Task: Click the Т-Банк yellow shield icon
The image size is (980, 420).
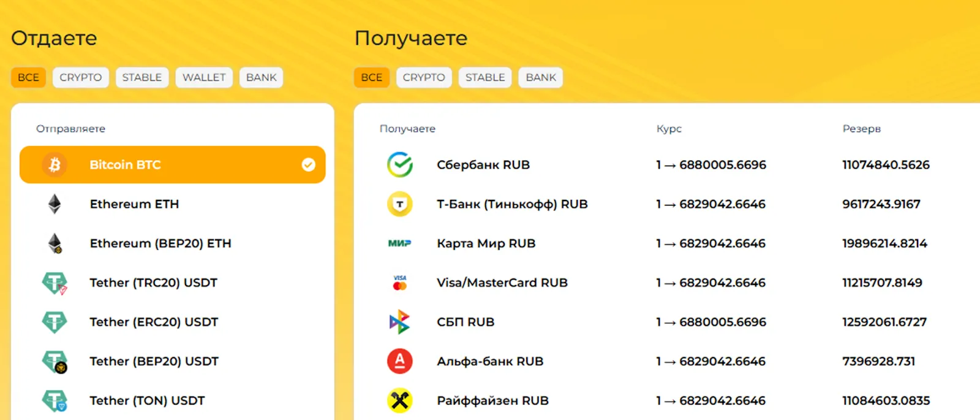Action: [400, 204]
